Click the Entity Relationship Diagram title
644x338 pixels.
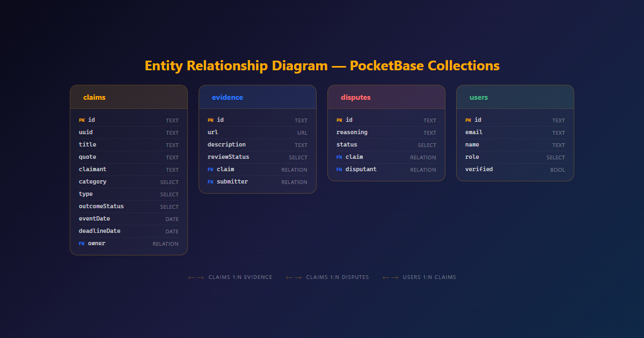tap(322, 66)
